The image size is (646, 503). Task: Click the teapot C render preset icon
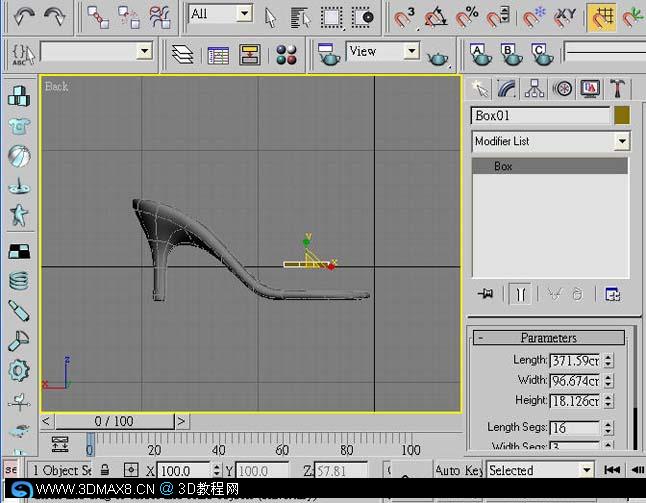(541, 54)
